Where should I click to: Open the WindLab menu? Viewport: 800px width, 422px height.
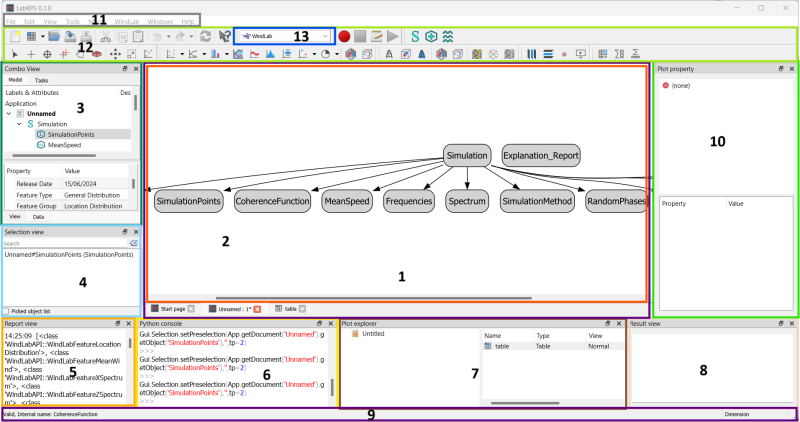tap(127, 20)
